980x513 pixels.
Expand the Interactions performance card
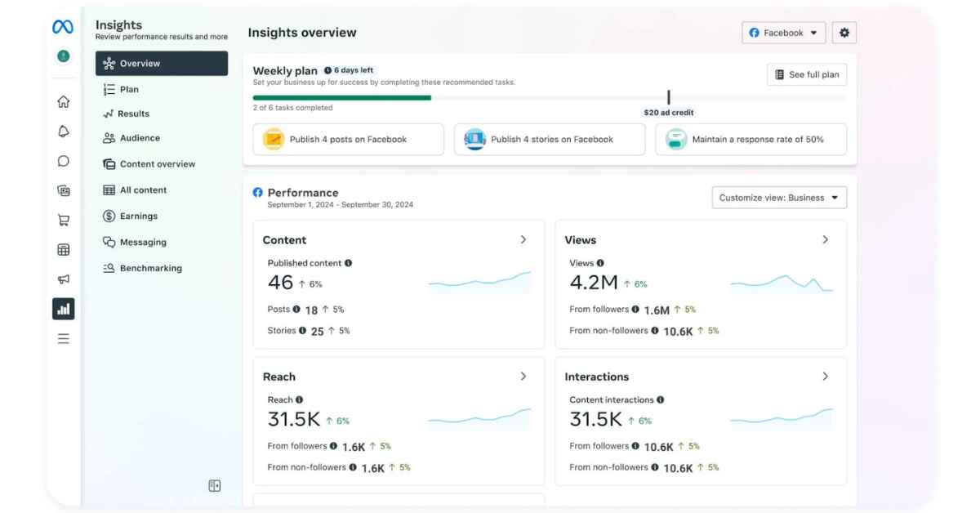point(826,377)
